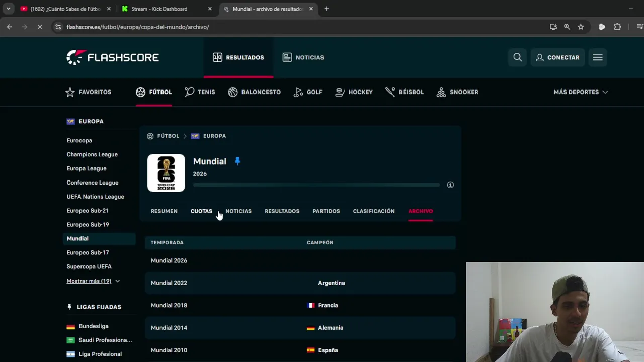Pin Mundial using the blue pin icon
644x362 pixels.
pyautogui.click(x=237, y=161)
